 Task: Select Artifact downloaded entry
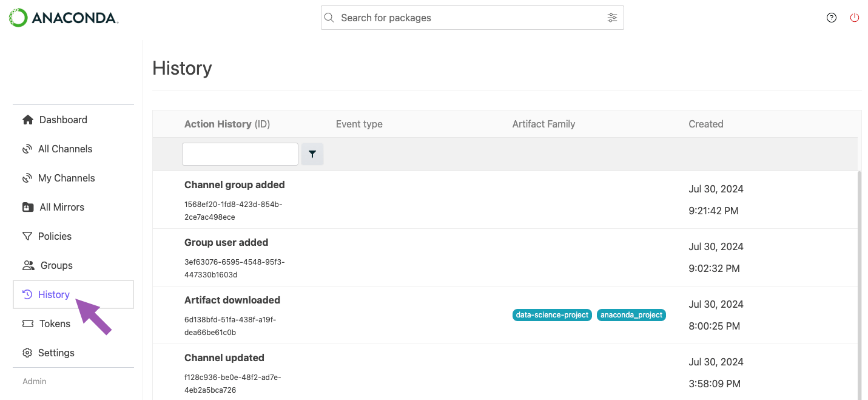coord(232,300)
